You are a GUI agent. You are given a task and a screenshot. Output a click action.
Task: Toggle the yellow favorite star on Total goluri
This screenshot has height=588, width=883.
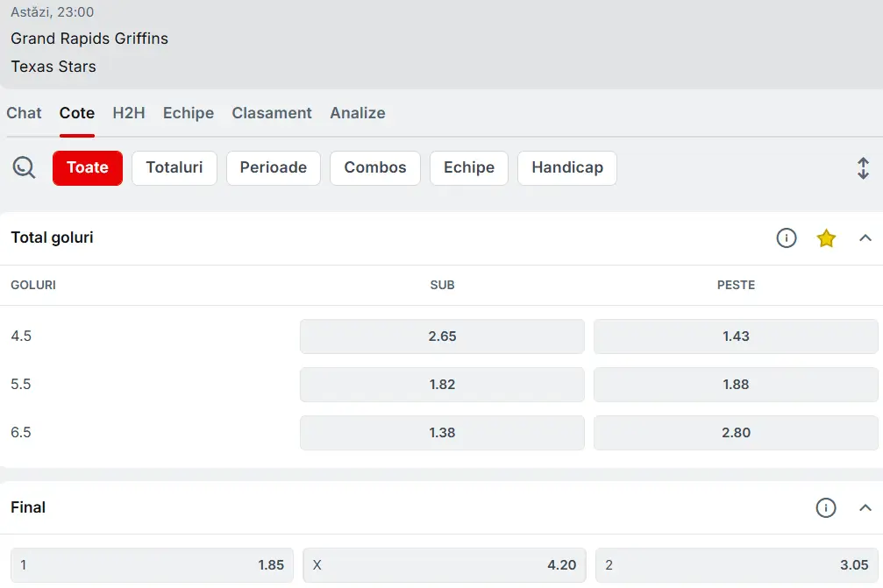[x=826, y=237]
